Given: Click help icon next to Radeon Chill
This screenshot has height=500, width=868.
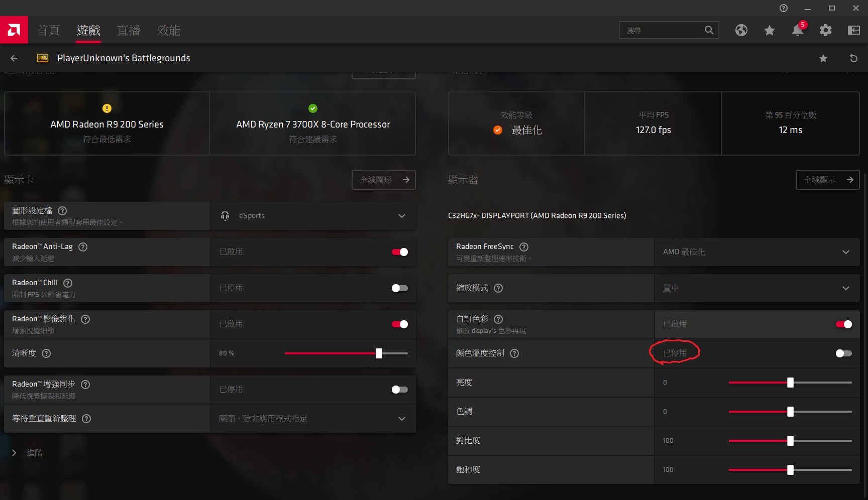Looking at the screenshot, I should (x=68, y=283).
